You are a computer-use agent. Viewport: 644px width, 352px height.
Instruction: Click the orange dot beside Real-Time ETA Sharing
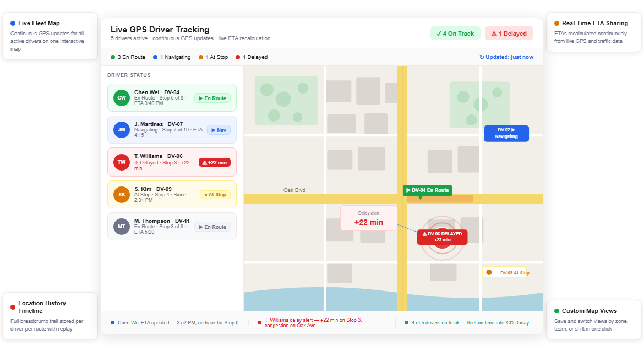coord(556,24)
